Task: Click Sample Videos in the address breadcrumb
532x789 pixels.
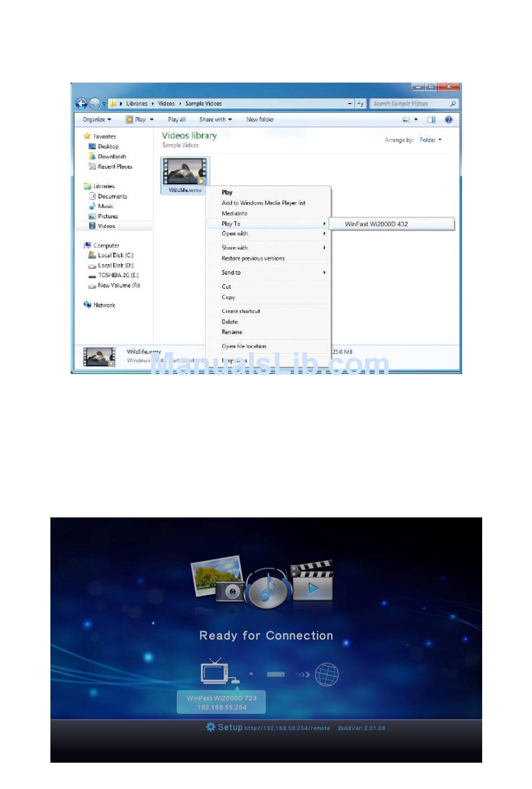Action: (203, 104)
